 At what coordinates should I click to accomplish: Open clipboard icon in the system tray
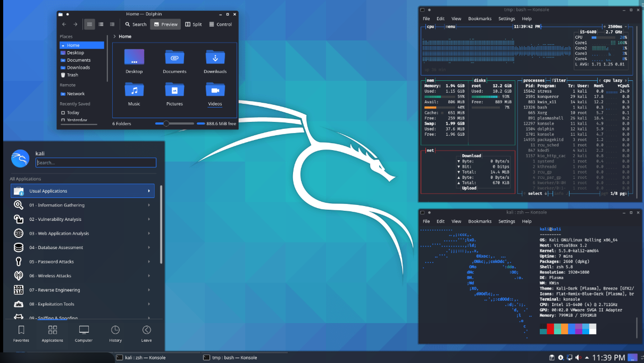(x=552, y=358)
